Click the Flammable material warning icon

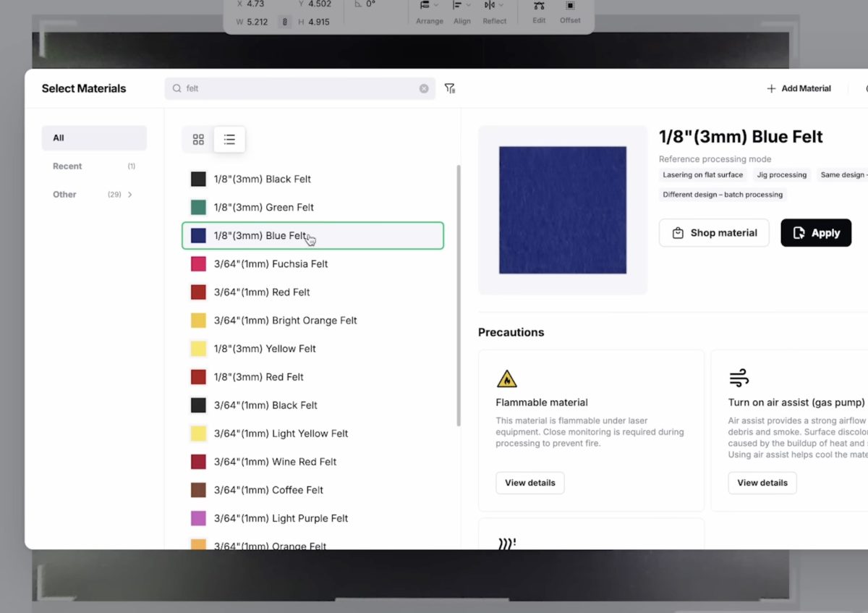point(506,379)
